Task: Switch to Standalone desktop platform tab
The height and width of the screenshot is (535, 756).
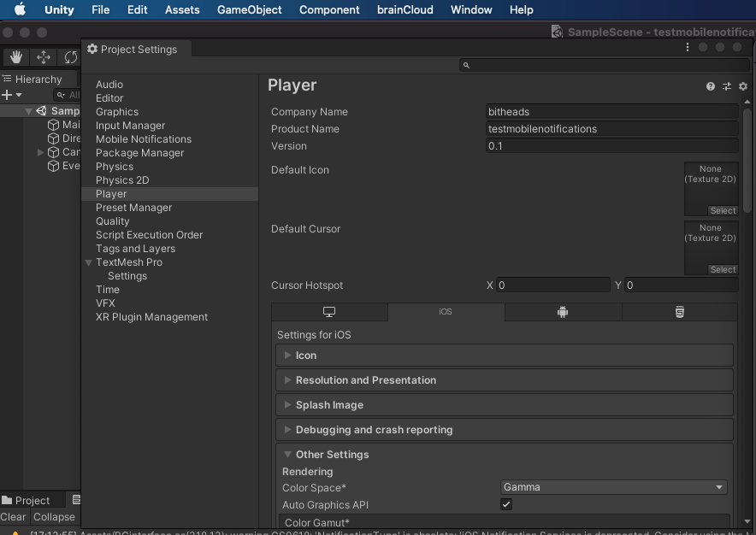Action: coord(329,312)
